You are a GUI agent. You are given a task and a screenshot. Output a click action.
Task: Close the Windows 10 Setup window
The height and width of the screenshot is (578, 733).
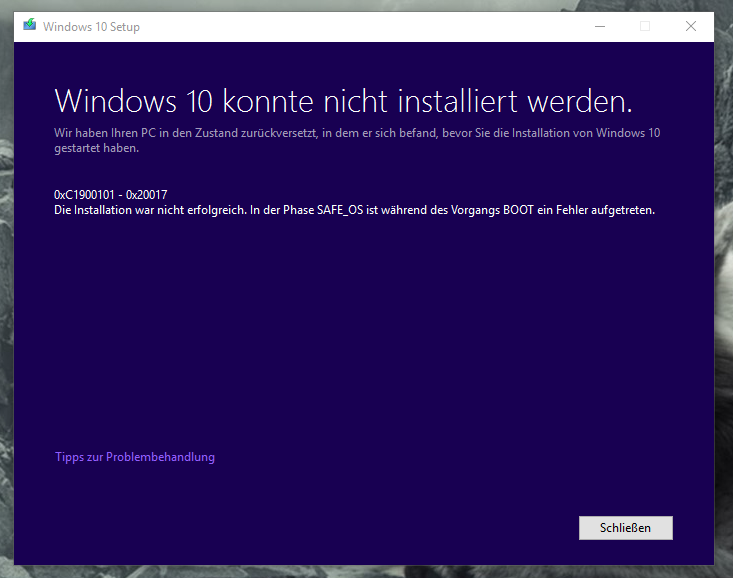point(690,26)
